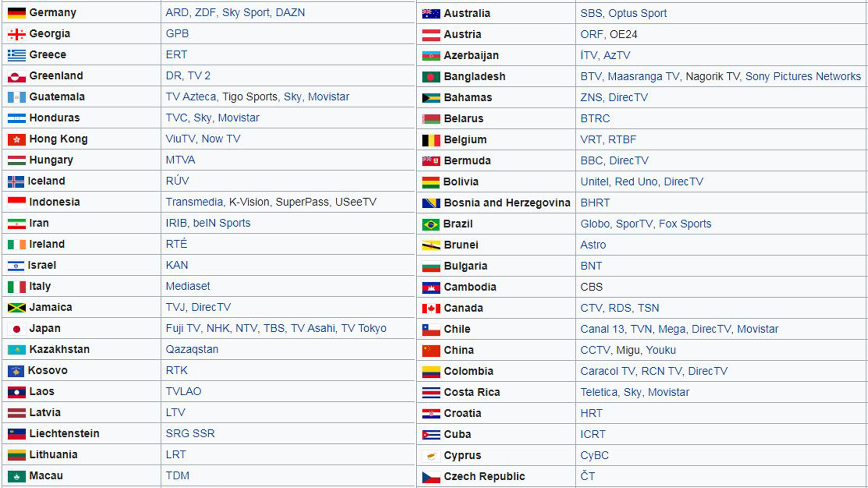The image size is (868, 488).
Task: Click the Jamaica flag icon
Action: 16,308
